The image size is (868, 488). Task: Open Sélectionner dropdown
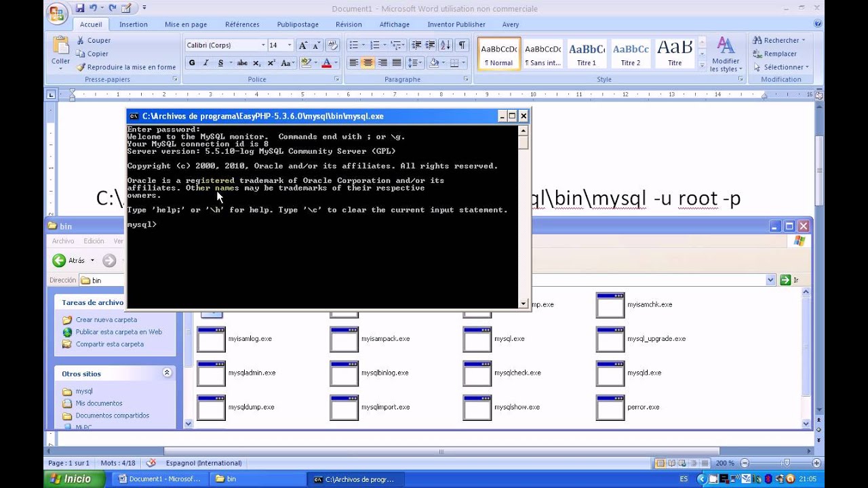pyautogui.click(x=781, y=67)
